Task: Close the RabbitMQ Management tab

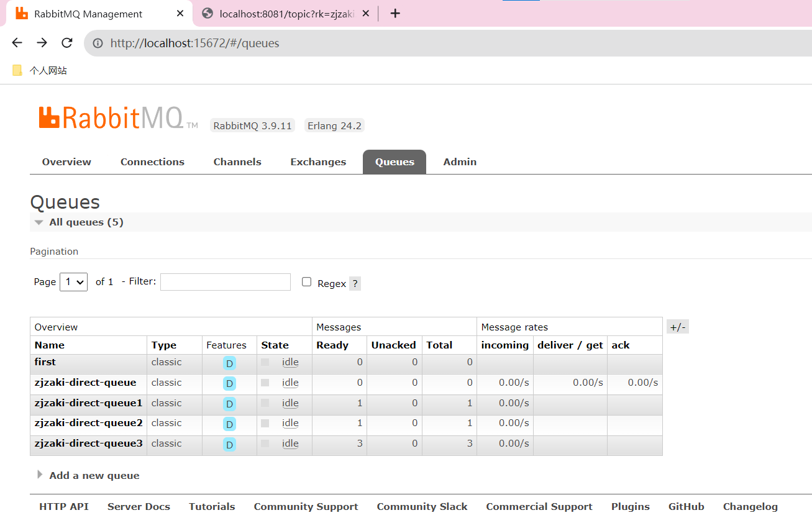Action: coord(180,14)
